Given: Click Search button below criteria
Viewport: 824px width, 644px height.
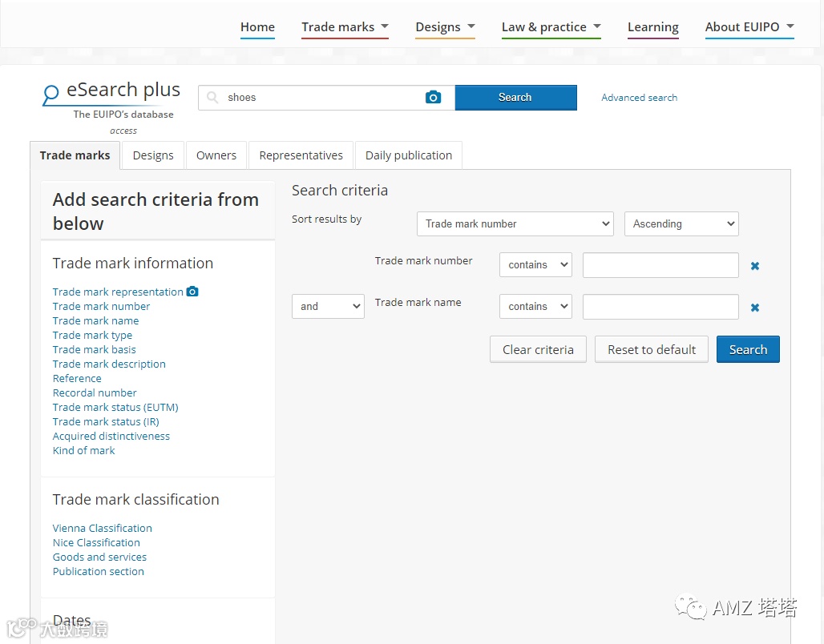Looking at the screenshot, I should point(748,349).
